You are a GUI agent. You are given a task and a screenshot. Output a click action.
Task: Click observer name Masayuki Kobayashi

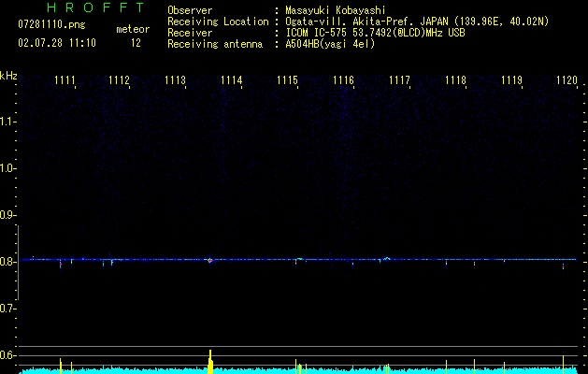click(335, 10)
